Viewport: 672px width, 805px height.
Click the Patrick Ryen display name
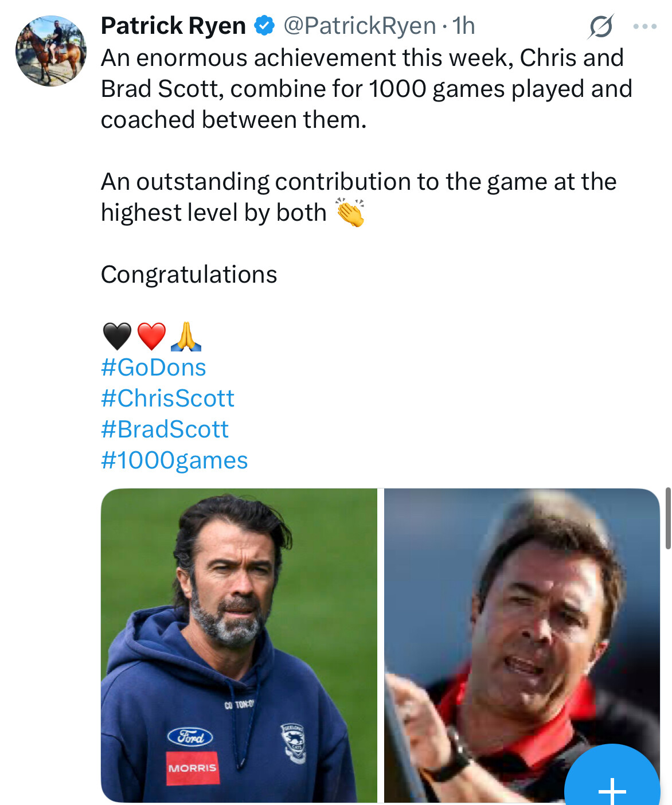173,26
